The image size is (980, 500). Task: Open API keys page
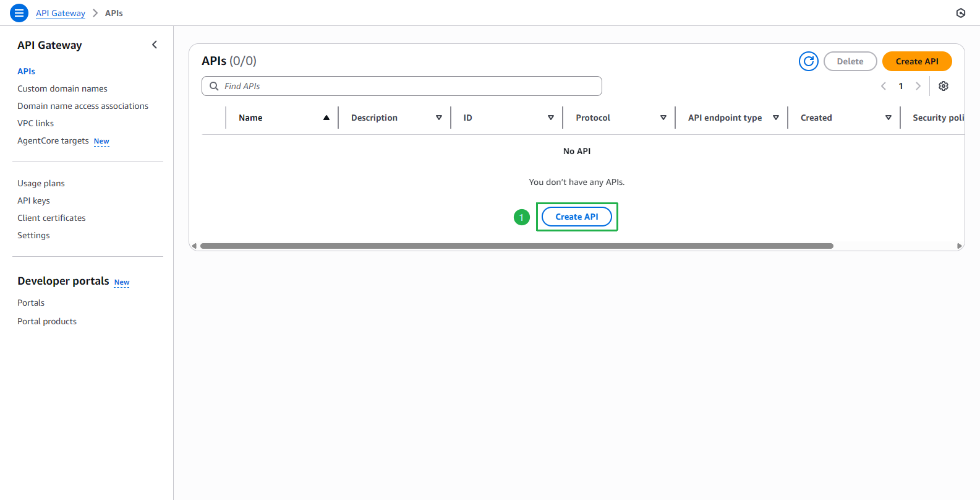pyautogui.click(x=33, y=200)
